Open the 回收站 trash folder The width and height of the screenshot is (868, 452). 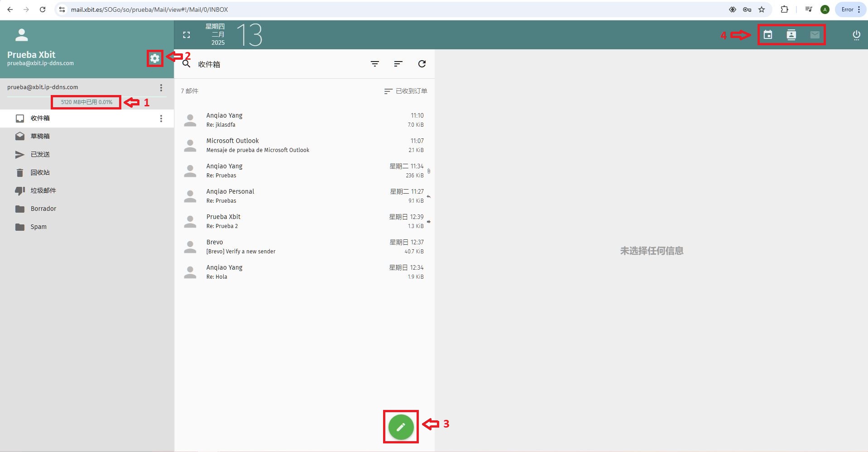pos(87,172)
